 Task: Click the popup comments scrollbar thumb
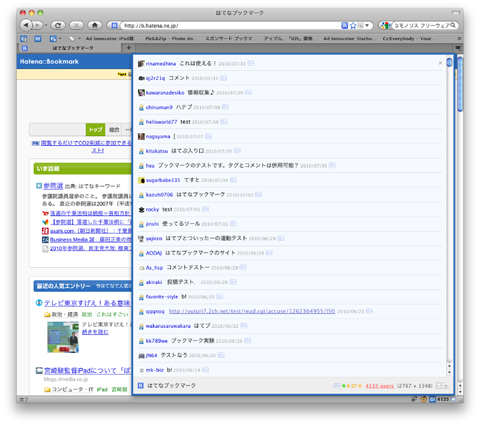tap(449, 62)
